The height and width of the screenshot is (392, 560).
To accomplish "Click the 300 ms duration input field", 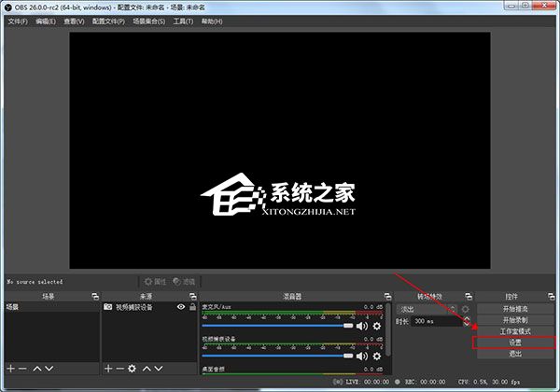I will [437, 321].
